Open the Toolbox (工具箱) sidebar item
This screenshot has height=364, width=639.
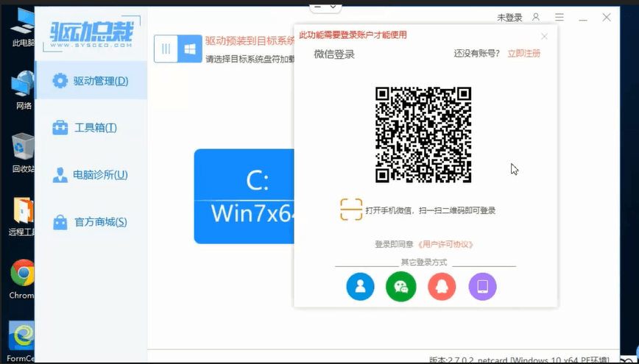(x=91, y=128)
